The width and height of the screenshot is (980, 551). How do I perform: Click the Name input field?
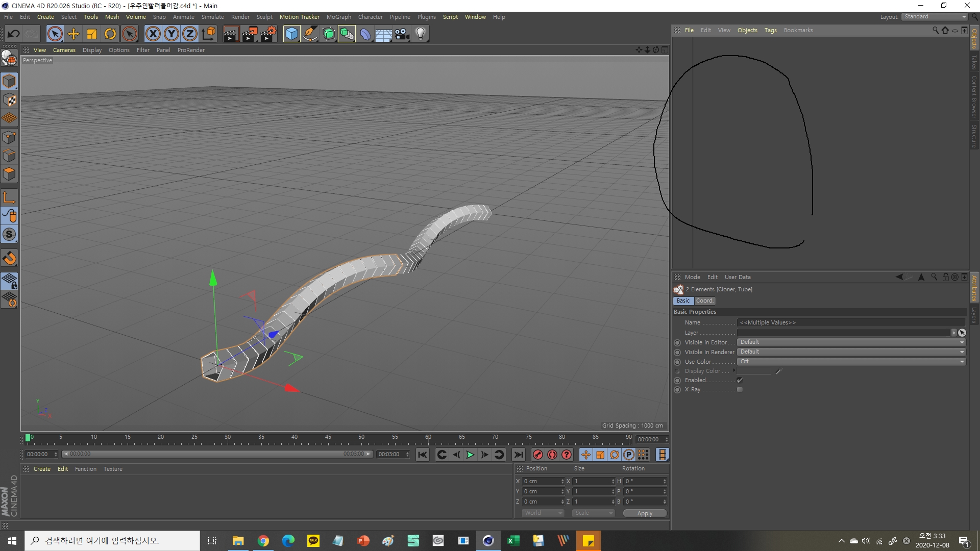pos(851,322)
